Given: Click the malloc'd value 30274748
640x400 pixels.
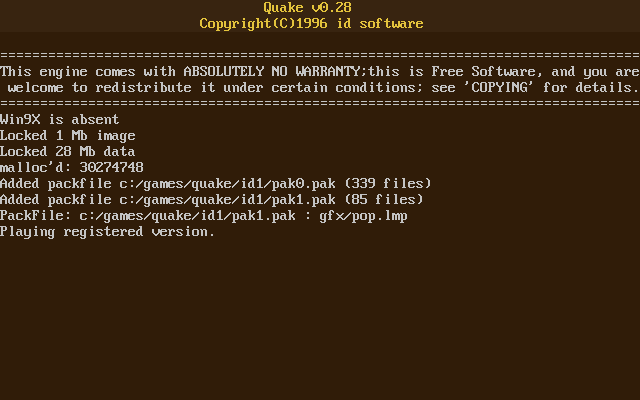Looking at the screenshot, I should tap(111, 167).
